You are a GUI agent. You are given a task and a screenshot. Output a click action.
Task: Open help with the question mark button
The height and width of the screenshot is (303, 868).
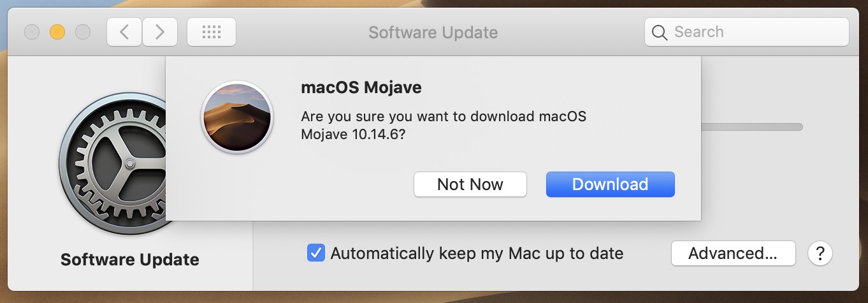(x=820, y=253)
